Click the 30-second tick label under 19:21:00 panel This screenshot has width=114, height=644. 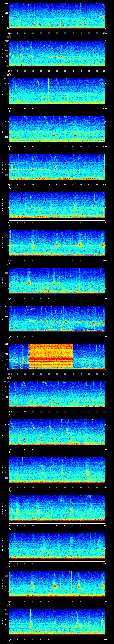57,298
